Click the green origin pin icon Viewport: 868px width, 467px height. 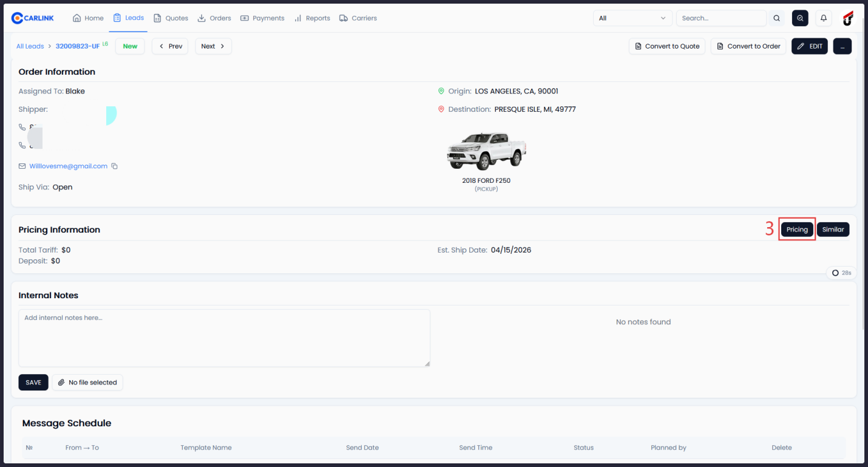[x=442, y=90]
